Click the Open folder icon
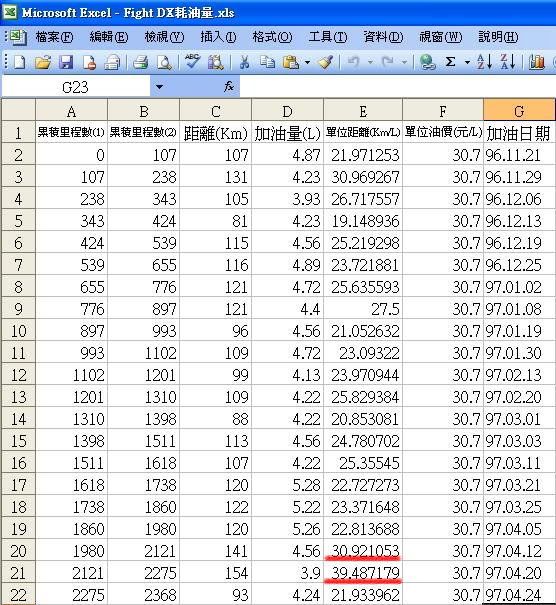The height and width of the screenshot is (605, 556). pos(43,62)
